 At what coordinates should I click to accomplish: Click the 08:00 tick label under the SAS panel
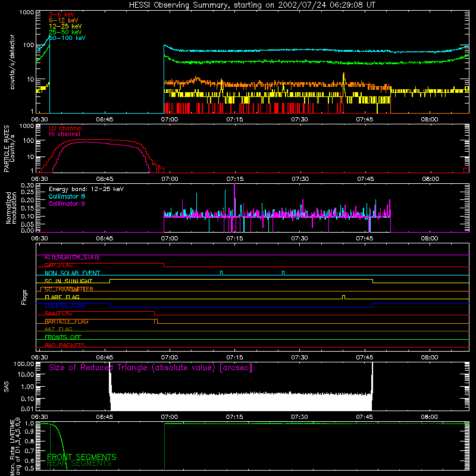429,417
